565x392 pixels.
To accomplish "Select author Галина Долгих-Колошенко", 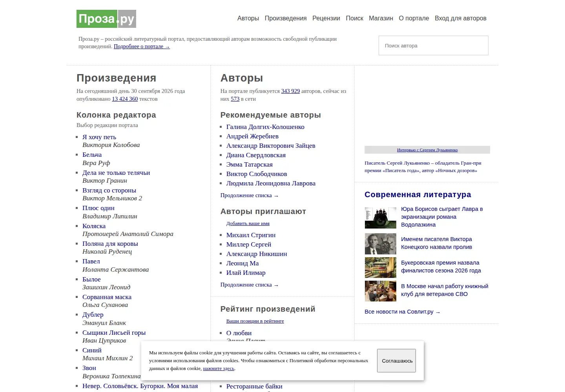I will (x=265, y=127).
